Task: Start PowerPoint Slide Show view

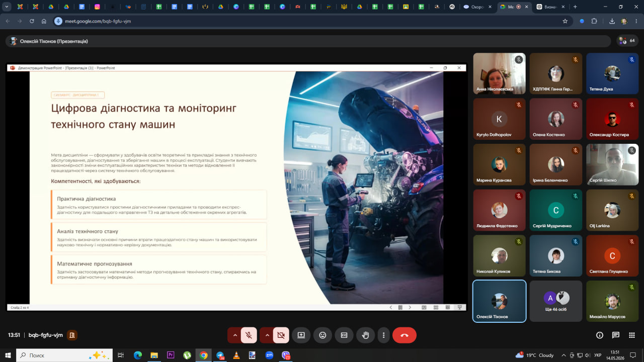Action: tap(459, 307)
